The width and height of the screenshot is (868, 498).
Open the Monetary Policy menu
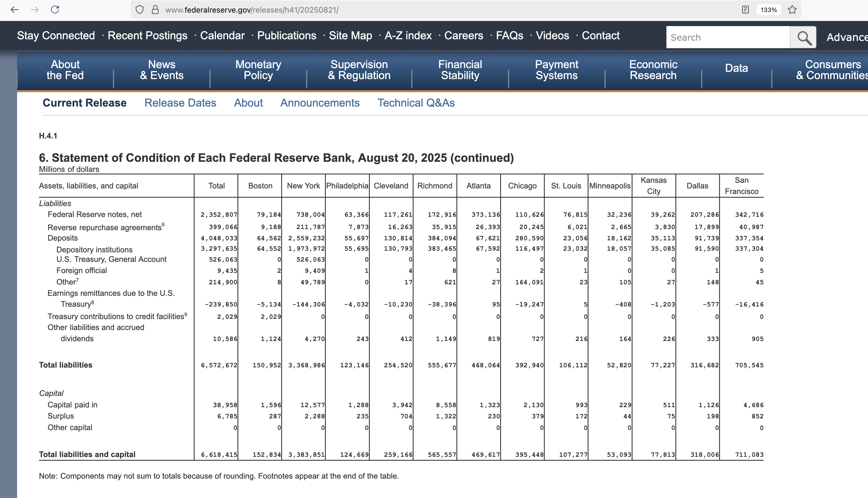[258, 70]
